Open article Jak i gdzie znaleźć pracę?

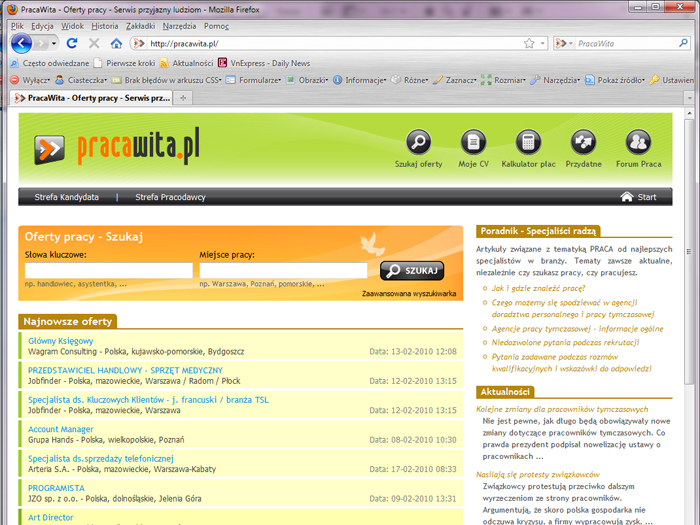pyautogui.click(x=538, y=288)
